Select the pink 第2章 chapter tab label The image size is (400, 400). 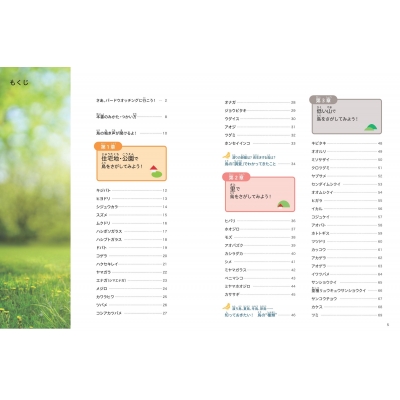[x=236, y=177]
